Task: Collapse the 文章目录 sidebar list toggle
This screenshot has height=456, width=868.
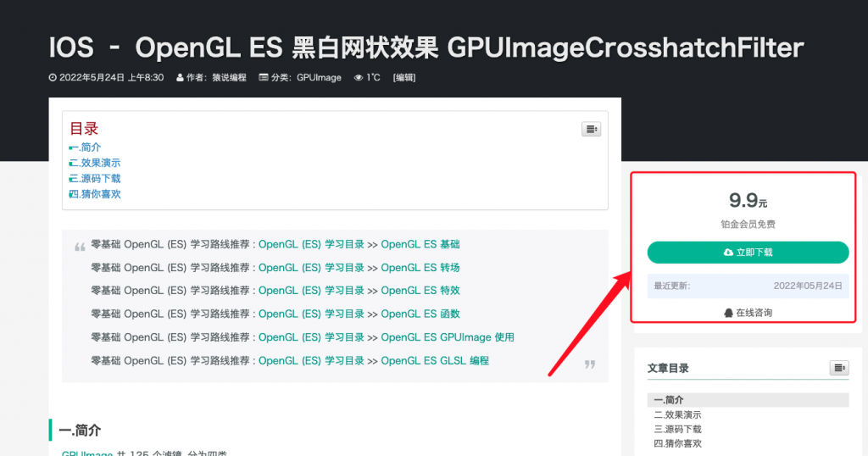Action: 839,368
